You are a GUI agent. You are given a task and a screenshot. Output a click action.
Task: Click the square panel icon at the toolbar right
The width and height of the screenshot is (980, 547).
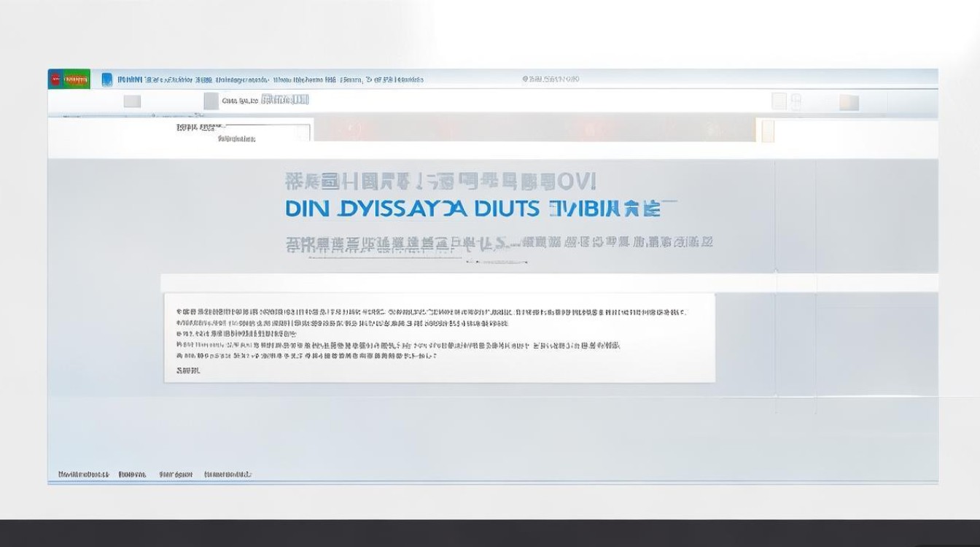tap(779, 100)
